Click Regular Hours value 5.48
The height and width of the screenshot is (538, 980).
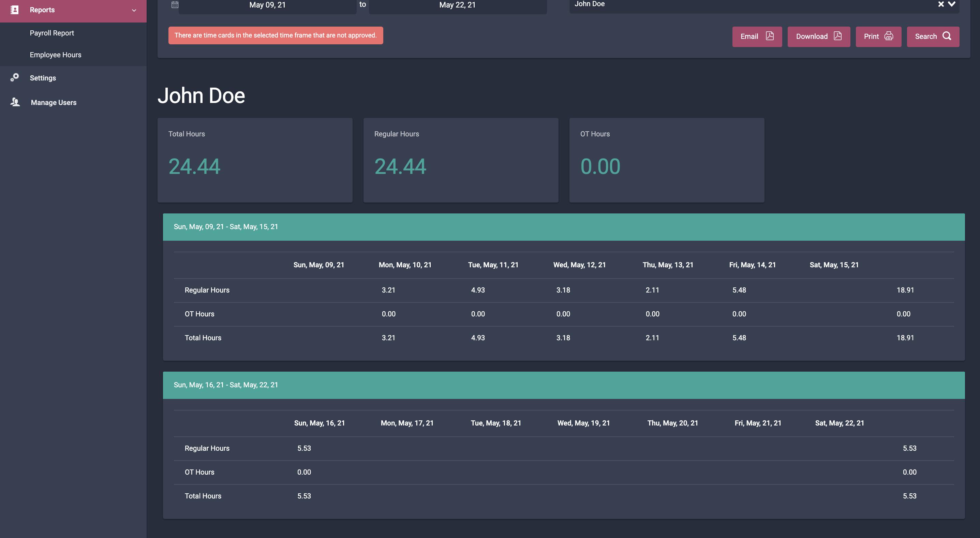click(739, 290)
